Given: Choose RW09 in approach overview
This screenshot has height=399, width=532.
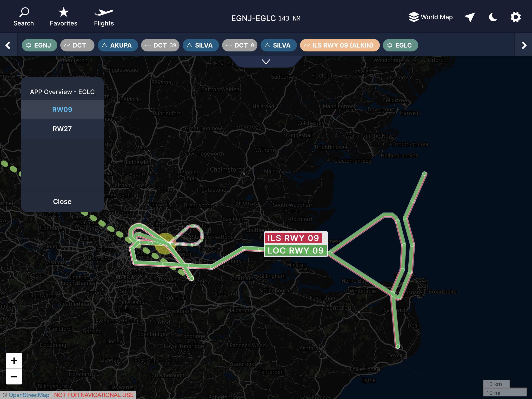Looking at the screenshot, I should tap(62, 110).
